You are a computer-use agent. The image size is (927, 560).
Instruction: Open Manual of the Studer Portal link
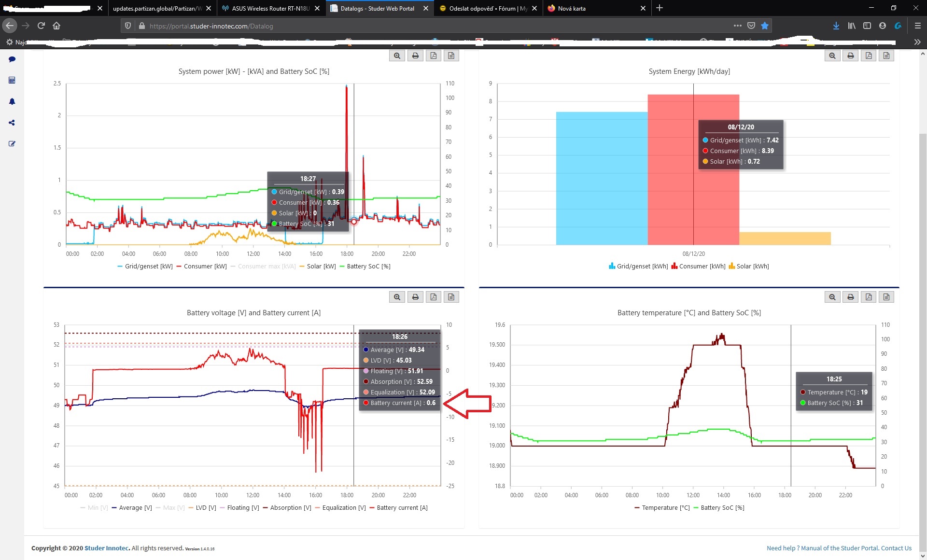click(840, 548)
